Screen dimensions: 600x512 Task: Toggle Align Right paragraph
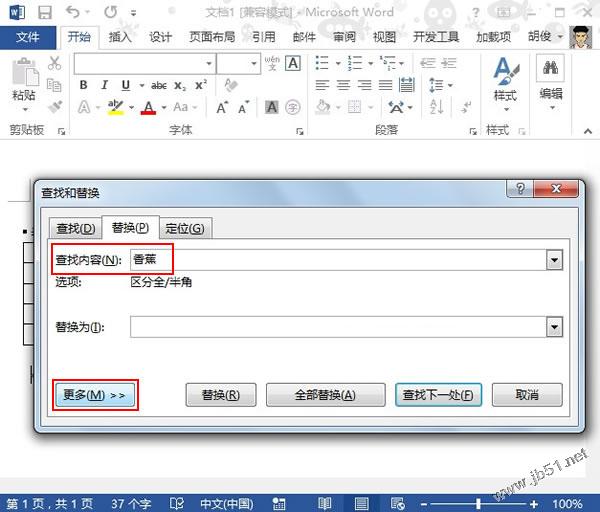(x=364, y=85)
